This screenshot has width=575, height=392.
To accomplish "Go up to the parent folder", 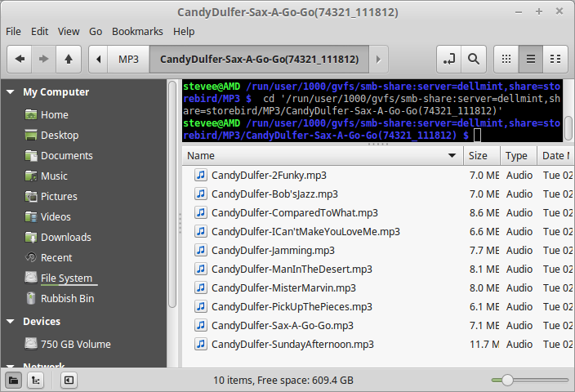I will click(69, 59).
